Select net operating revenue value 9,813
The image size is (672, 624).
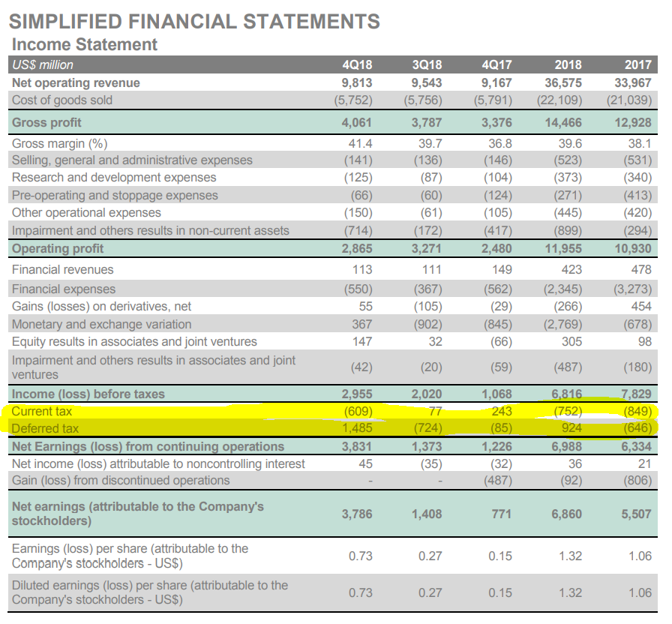(x=357, y=82)
